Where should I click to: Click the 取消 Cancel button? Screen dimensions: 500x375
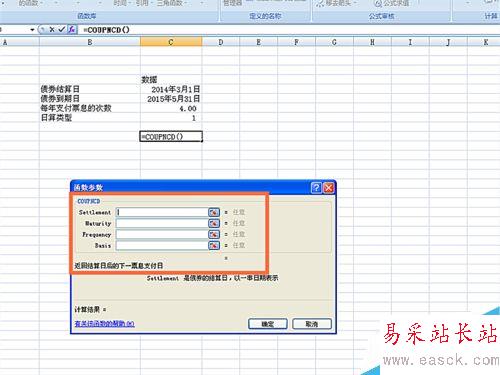(312, 324)
